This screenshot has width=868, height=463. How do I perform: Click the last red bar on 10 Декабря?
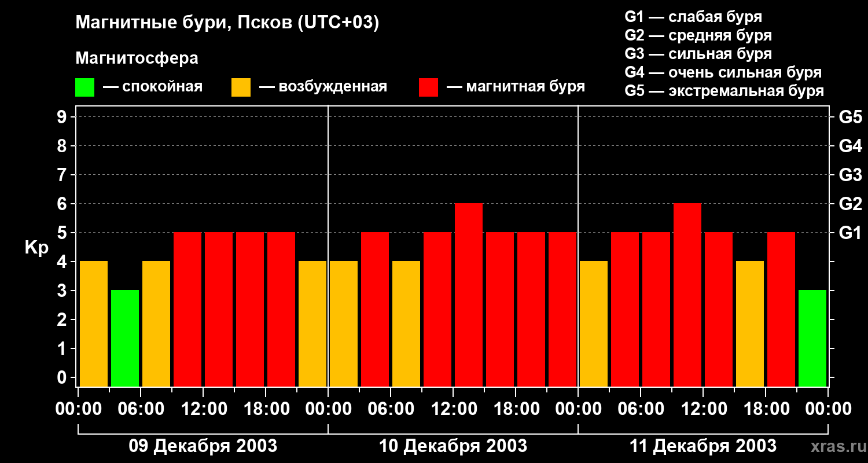tap(562, 309)
